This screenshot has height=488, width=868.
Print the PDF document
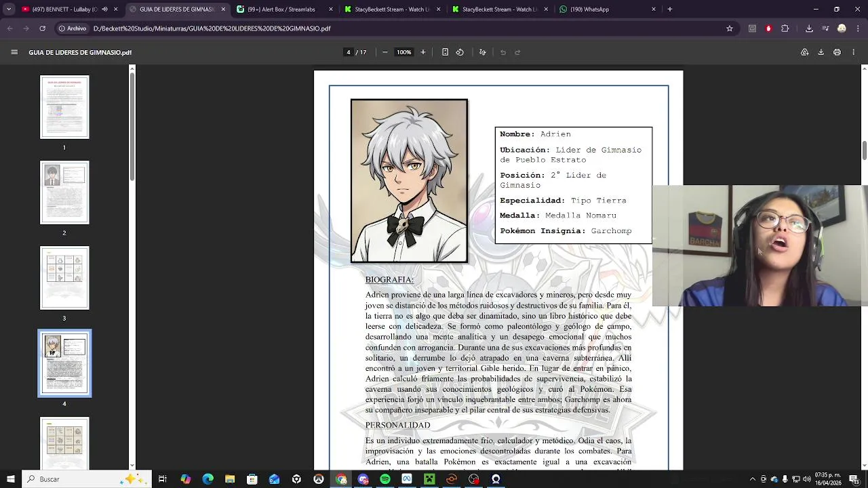click(837, 52)
